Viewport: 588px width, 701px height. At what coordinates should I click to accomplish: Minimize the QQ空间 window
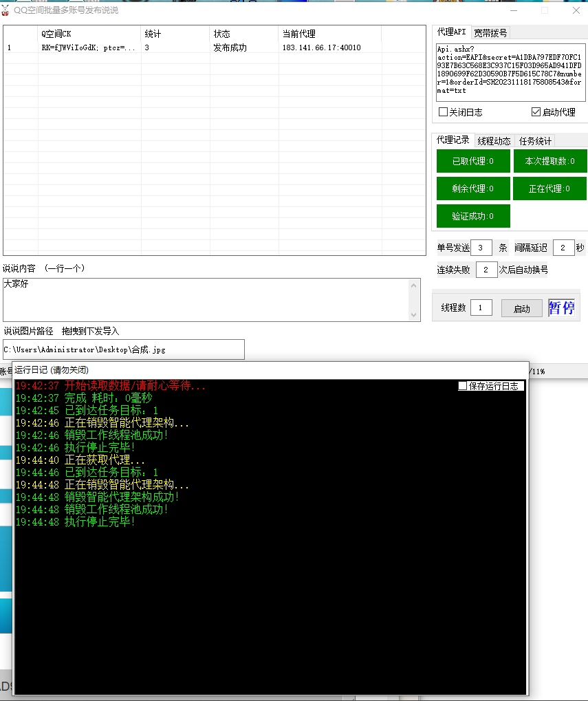coord(514,10)
